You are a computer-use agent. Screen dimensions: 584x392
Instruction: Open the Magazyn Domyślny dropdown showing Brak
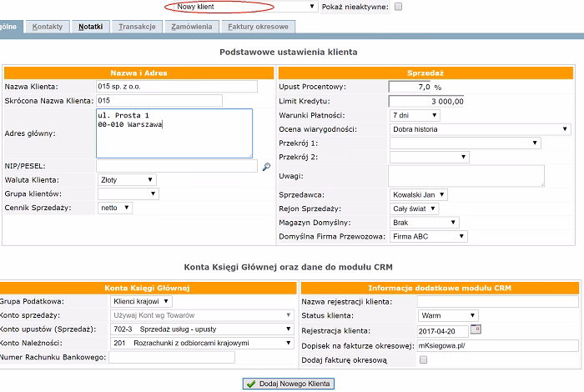click(x=424, y=223)
